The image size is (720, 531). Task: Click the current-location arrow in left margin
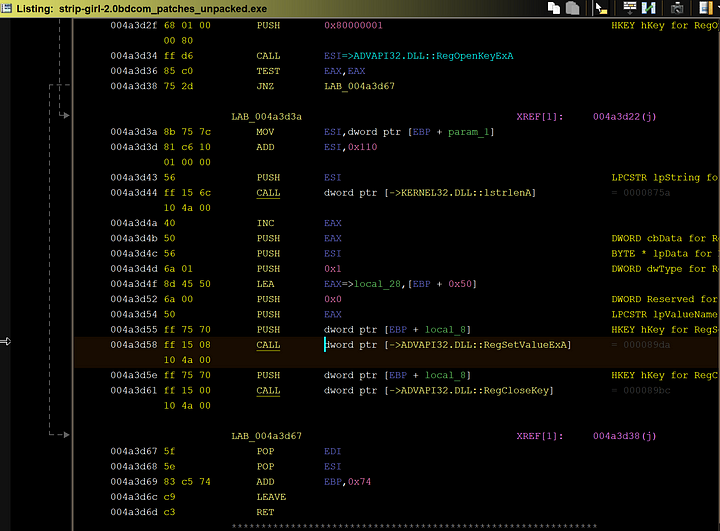(x=6, y=341)
